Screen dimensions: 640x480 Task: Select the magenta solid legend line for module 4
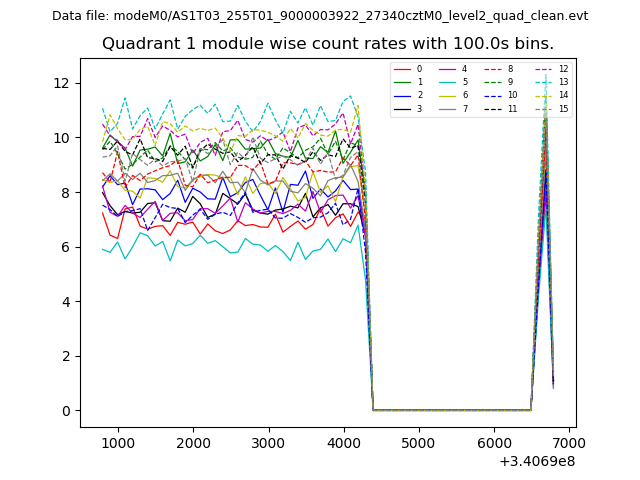tap(445, 69)
